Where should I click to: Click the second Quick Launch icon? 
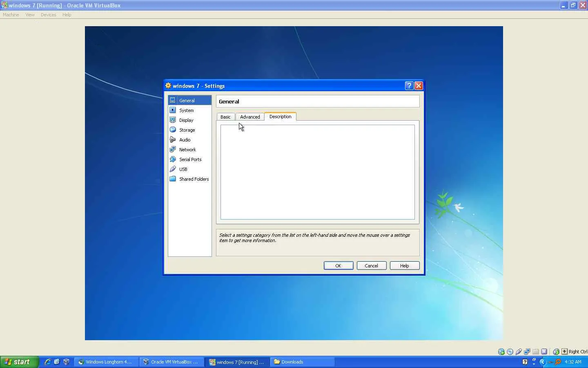click(57, 362)
